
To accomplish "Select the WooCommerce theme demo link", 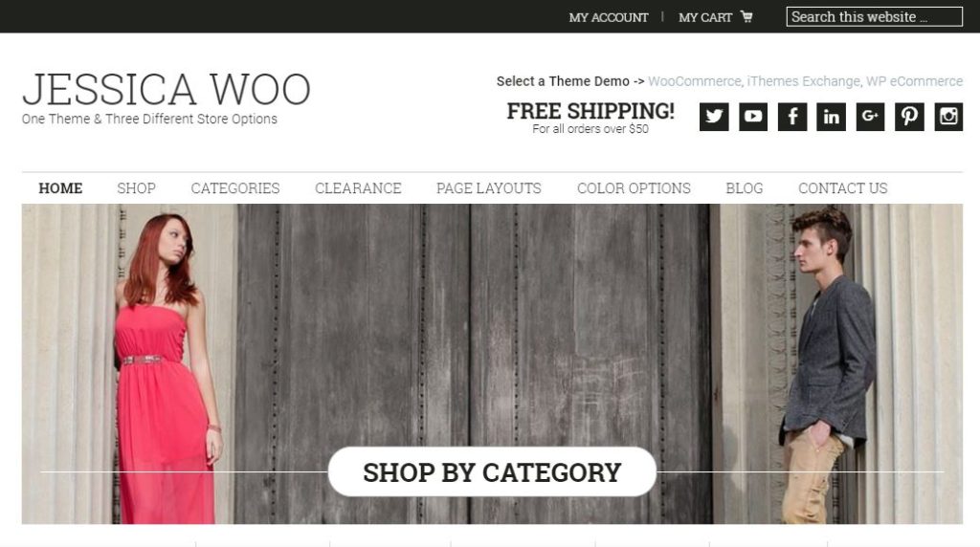I will 694,81.
